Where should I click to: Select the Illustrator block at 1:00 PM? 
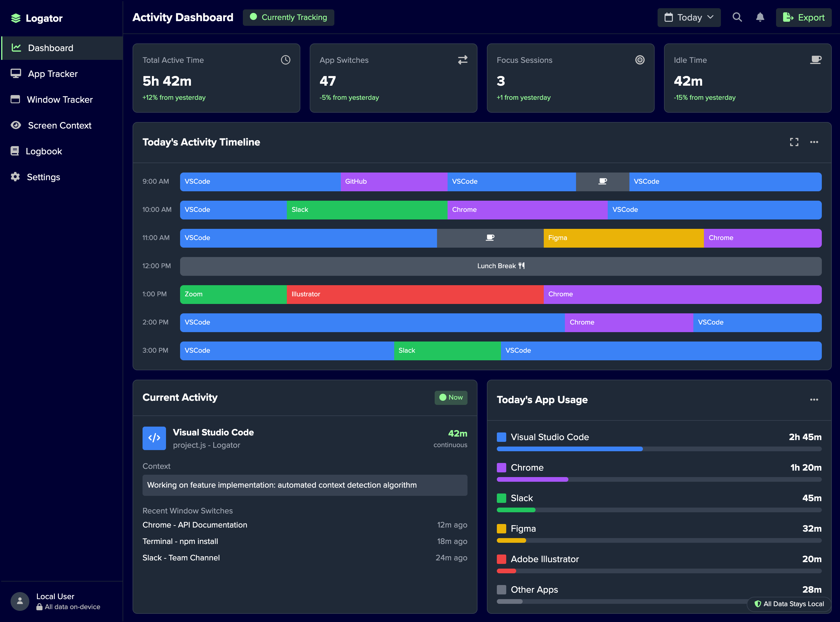[415, 294]
